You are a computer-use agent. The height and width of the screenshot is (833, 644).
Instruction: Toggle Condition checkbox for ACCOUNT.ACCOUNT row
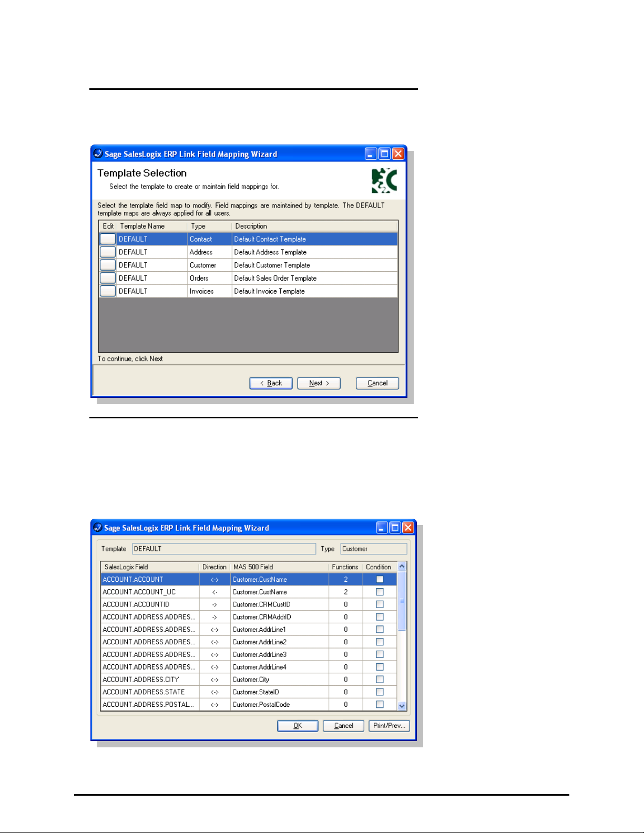pos(380,579)
